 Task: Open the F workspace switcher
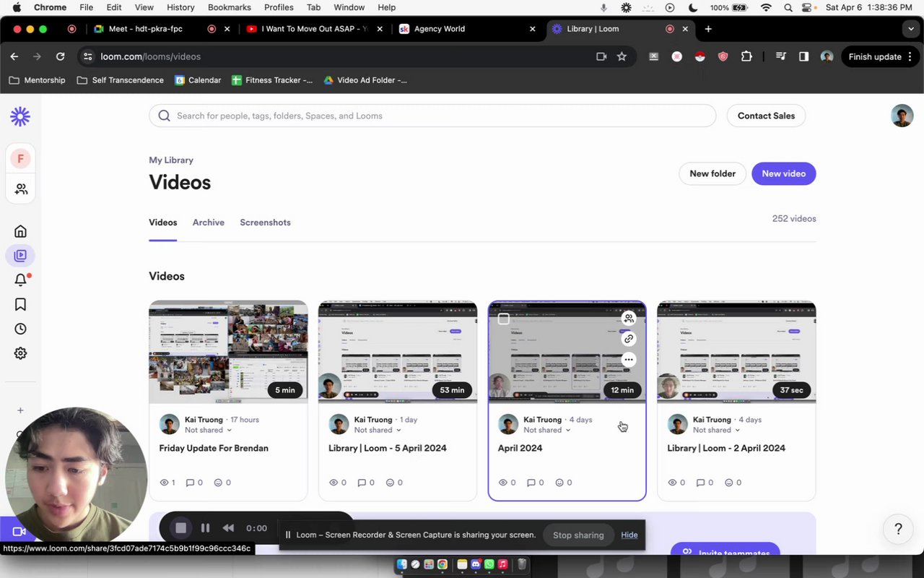point(20,158)
